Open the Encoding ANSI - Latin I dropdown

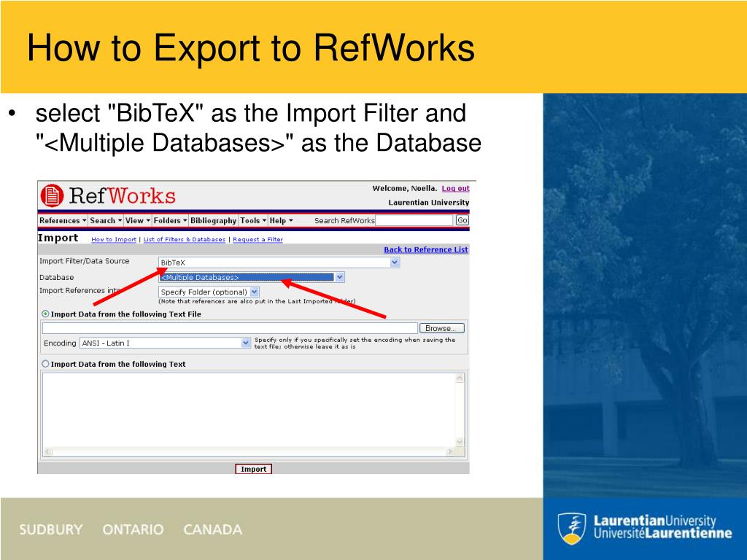[165, 343]
